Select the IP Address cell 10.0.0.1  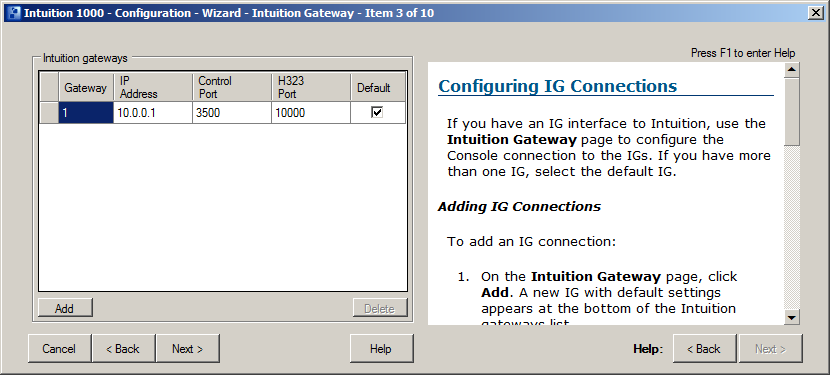[152, 113]
